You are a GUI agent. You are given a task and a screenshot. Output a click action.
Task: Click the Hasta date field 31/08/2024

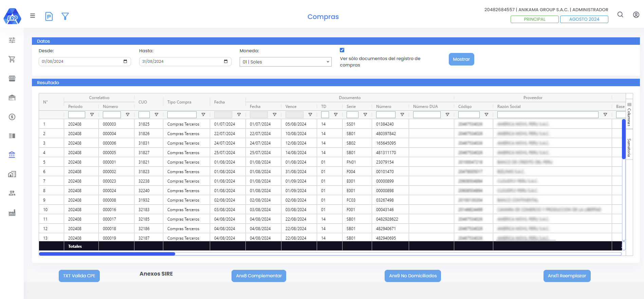coord(185,61)
